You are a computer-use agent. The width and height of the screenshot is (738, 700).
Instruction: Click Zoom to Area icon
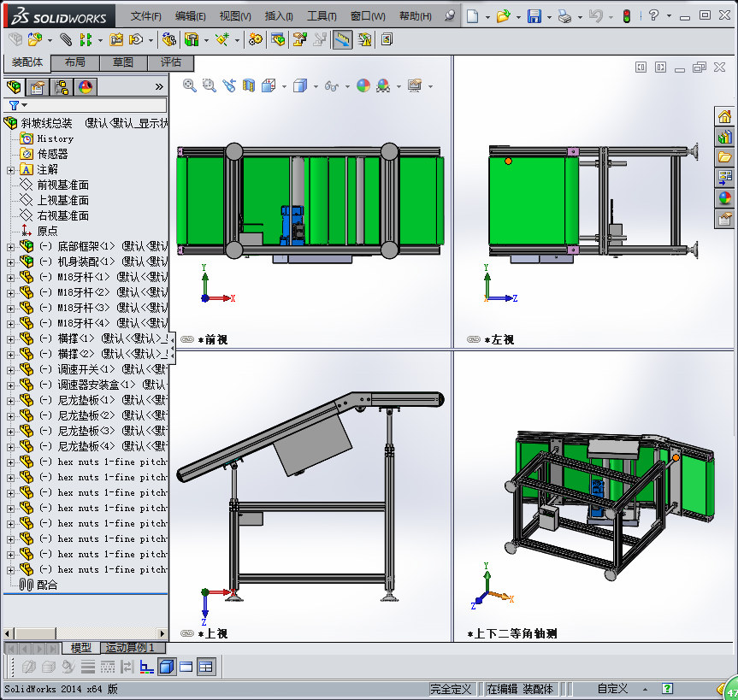point(209,85)
